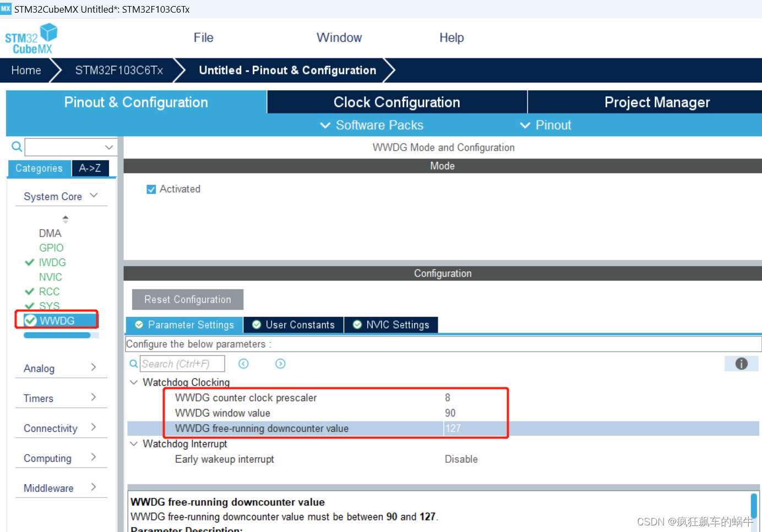Select the Early wakeup interrupt row

coord(443,459)
